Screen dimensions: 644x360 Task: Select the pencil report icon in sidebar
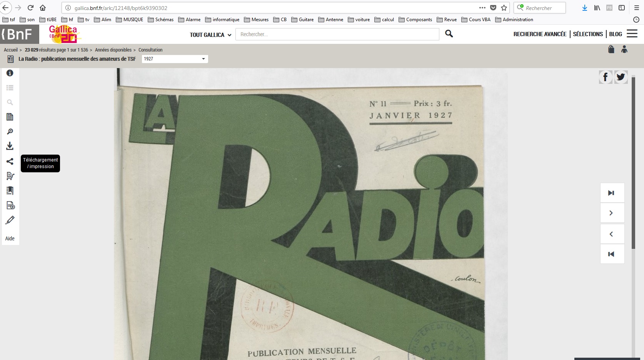(x=10, y=220)
